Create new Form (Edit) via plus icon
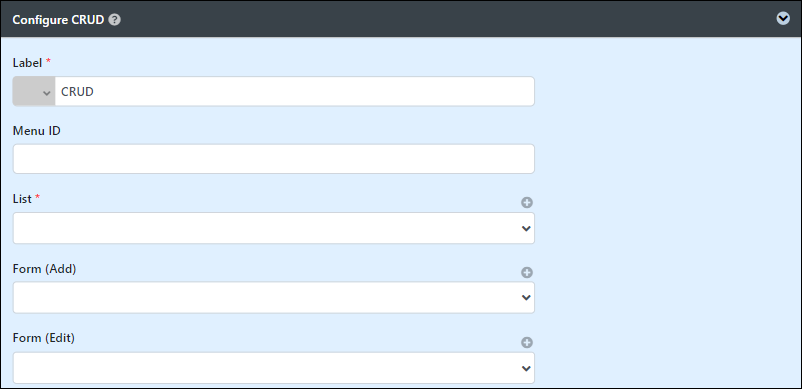The image size is (802, 389). click(527, 342)
